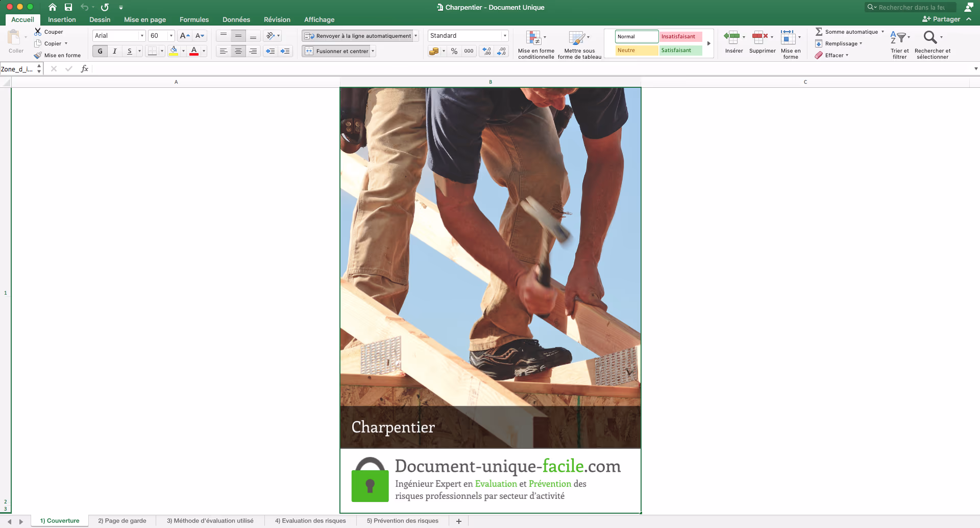Toggle italic I formatting

coord(115,51)
